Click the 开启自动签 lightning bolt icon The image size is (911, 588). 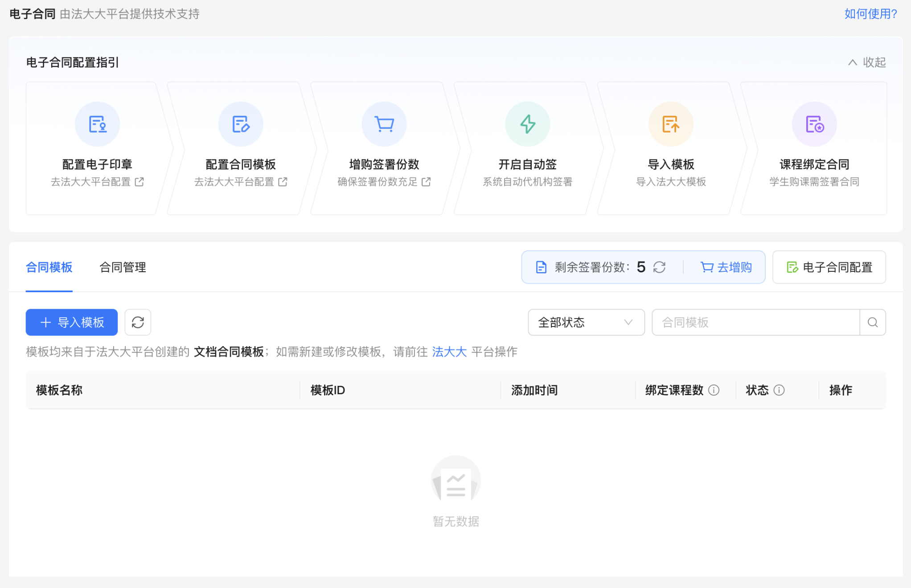527,124
